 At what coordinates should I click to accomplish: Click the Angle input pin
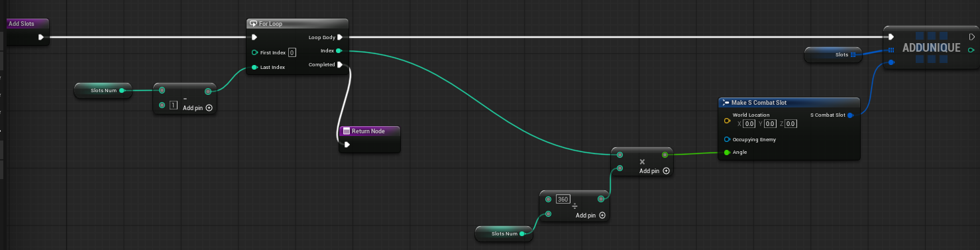[x=727, y=153]
